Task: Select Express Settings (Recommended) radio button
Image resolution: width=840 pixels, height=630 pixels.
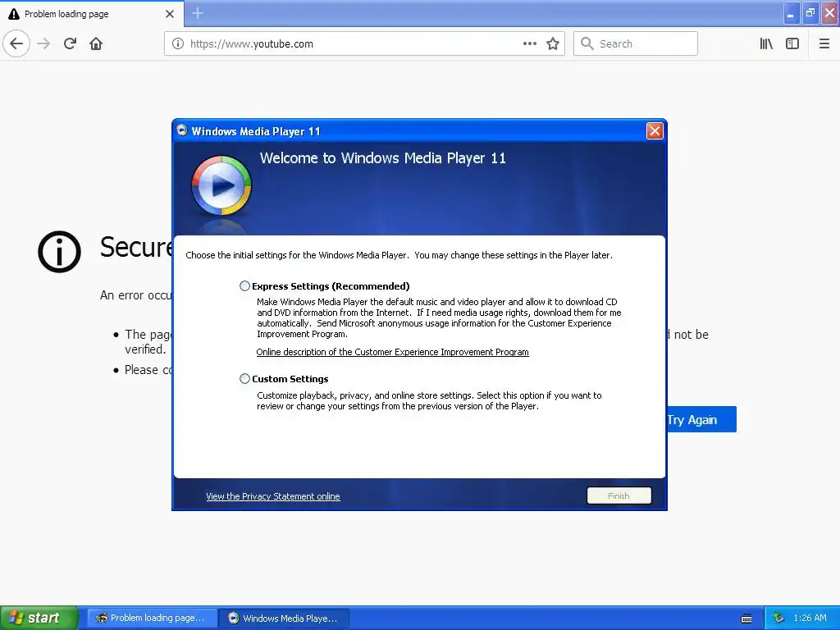Action: click(x=244, y=286)
